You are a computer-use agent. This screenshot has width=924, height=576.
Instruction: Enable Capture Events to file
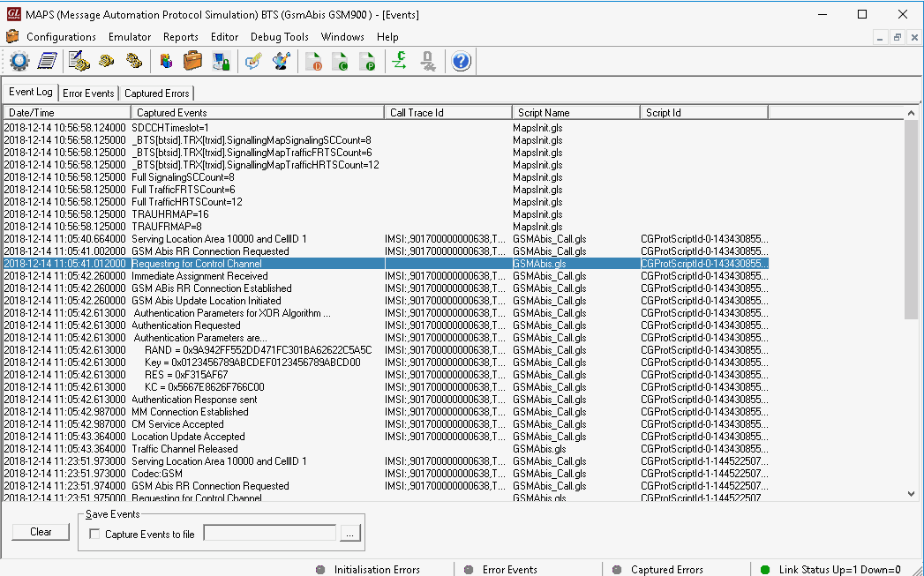(95, 533)
